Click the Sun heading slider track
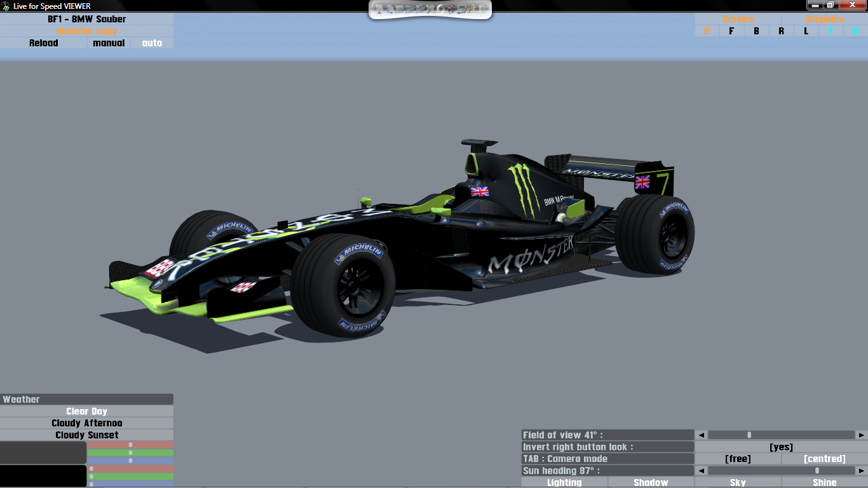The width and height of the screenshot is (868, 488). point(782,471)
